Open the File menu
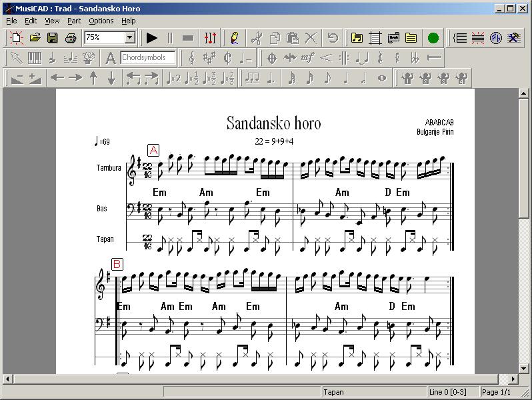Screen dimensions: 532x400 pos(11,21)
